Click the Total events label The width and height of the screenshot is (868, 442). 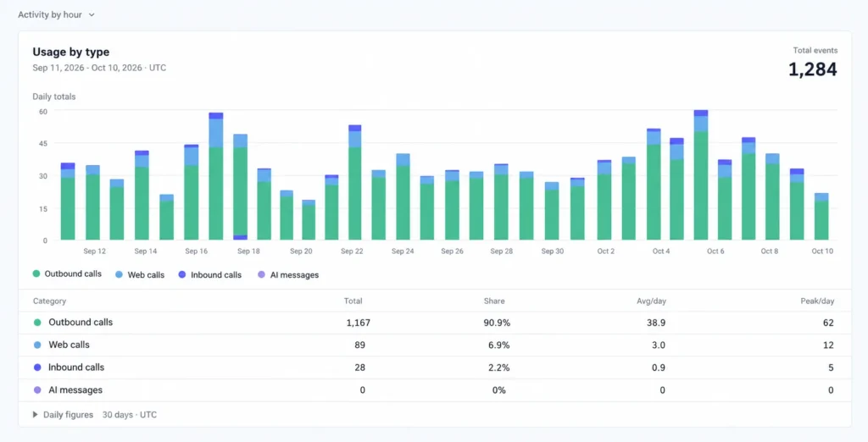click(815, 50)
